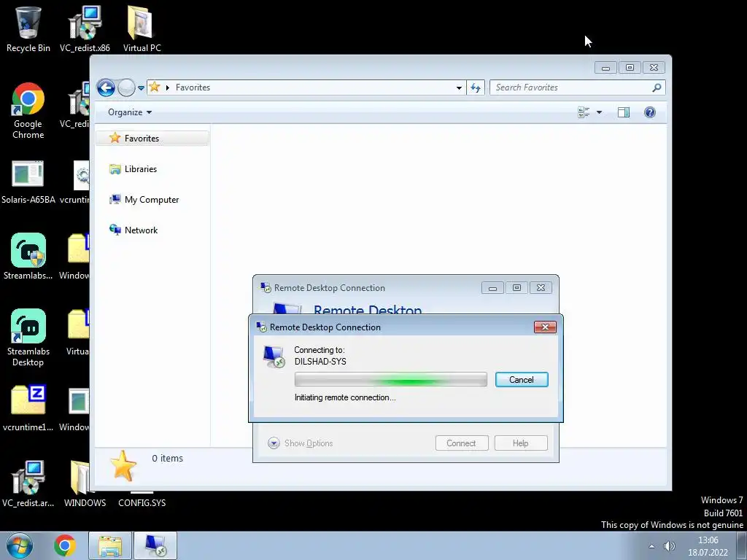Screen dimensions: 747x560
Task: Open the Recycle Bin desktop icon
Action: tap(28, 28)
